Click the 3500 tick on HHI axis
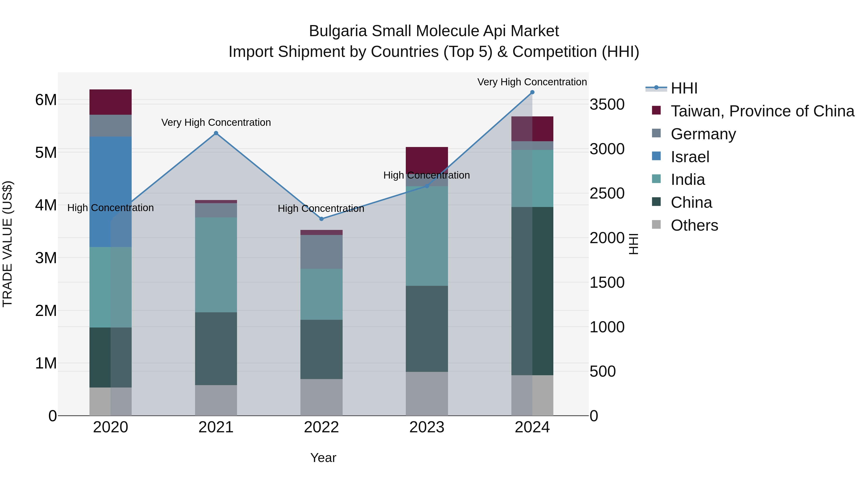 (607, 104)
